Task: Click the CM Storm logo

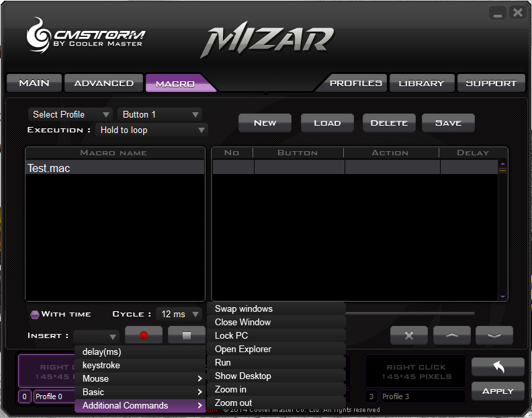Action: pyautogui.click(x=85, y=38)
